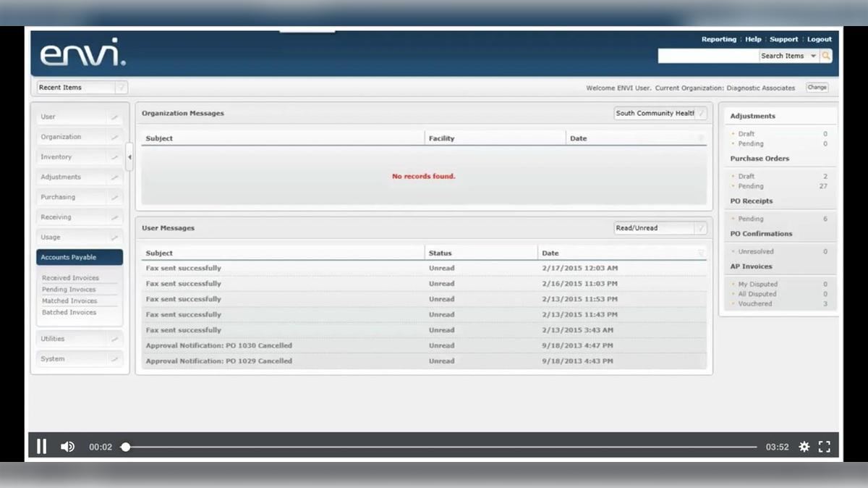868x488 pixels.
Task: Enter fullscreen using the expand icon
Action: pyautogui.click(x=825, y=446)
